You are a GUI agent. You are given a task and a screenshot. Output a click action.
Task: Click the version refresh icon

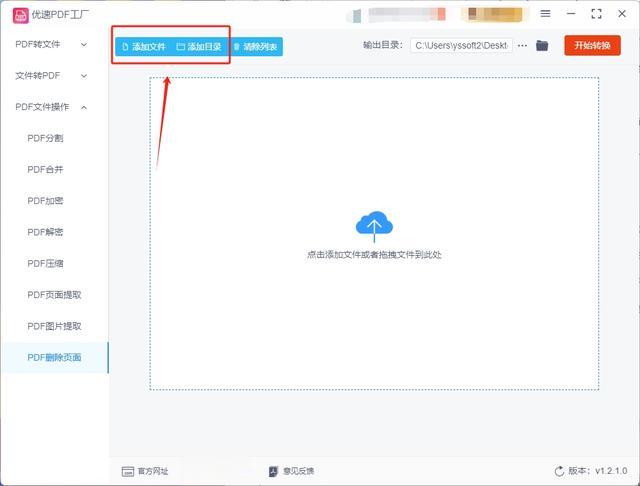[x=559, y=471]
